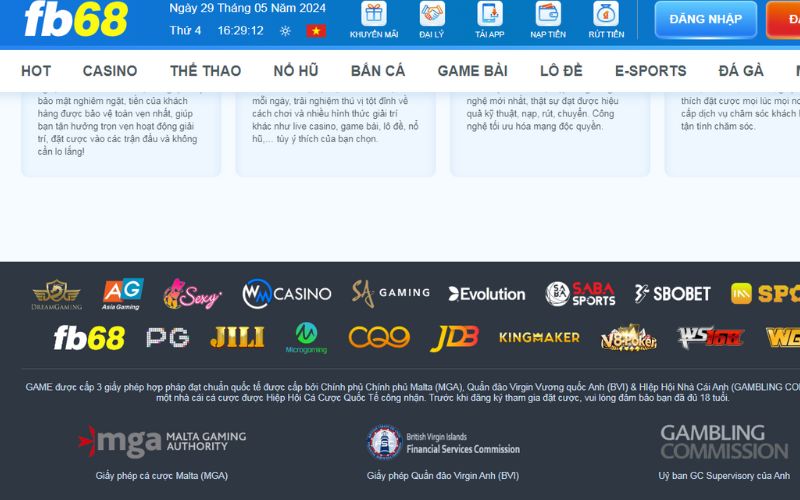Viewport: 800px width, 500px height.
Task: Click the fb68 logo in footer
Action: pos(89,338)
